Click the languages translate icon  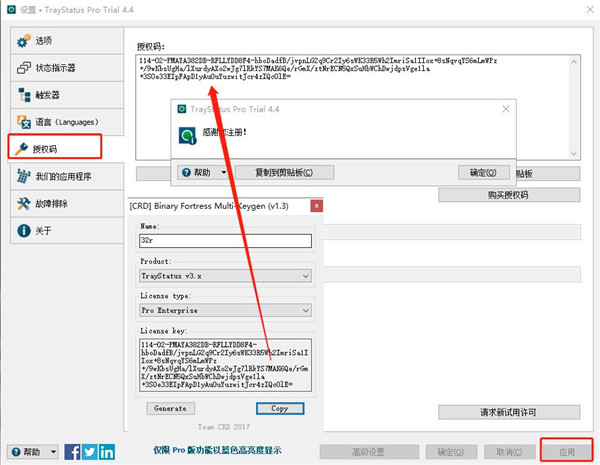[x=23, y=122]
